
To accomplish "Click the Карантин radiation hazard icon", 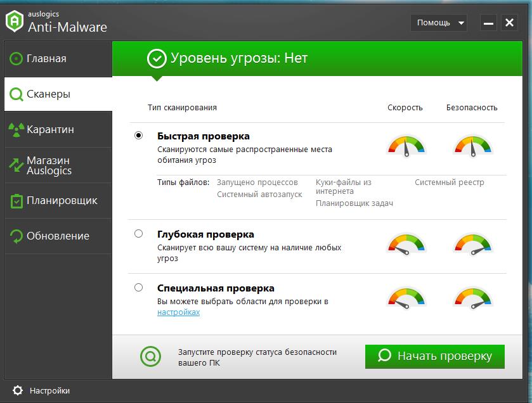I will 16,130.
